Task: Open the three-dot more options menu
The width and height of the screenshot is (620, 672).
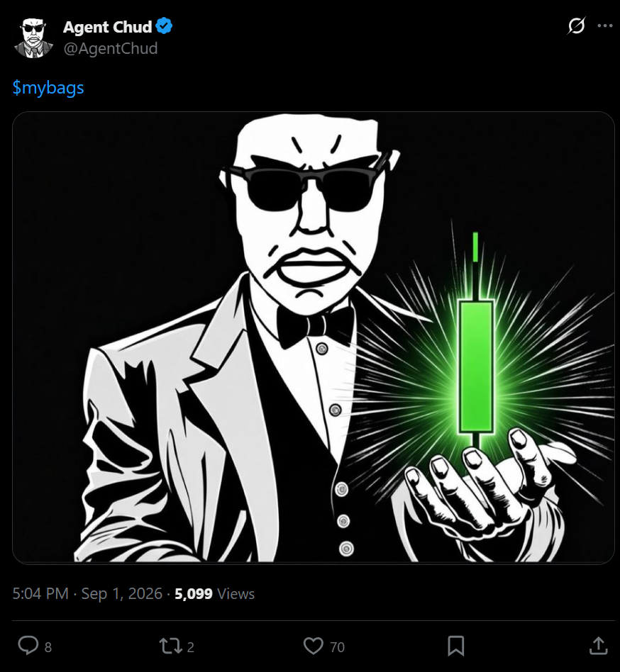Action: pyautogui.click(x=605, y=26)
